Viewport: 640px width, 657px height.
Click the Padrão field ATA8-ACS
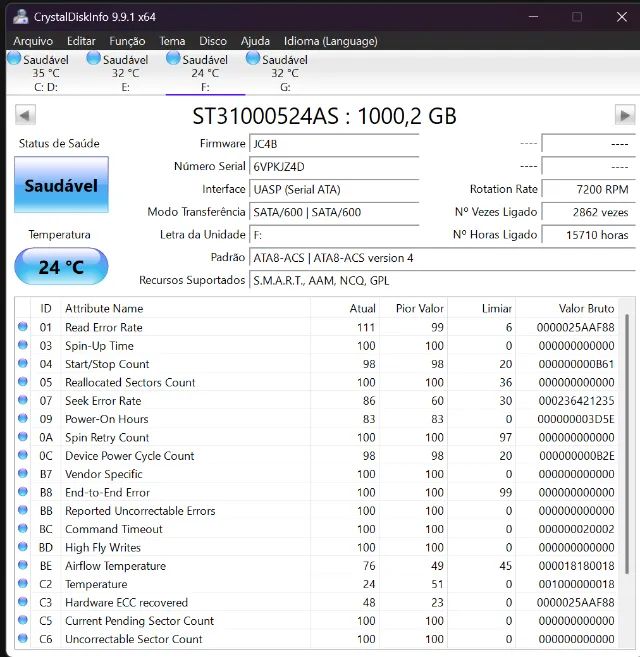442,258
